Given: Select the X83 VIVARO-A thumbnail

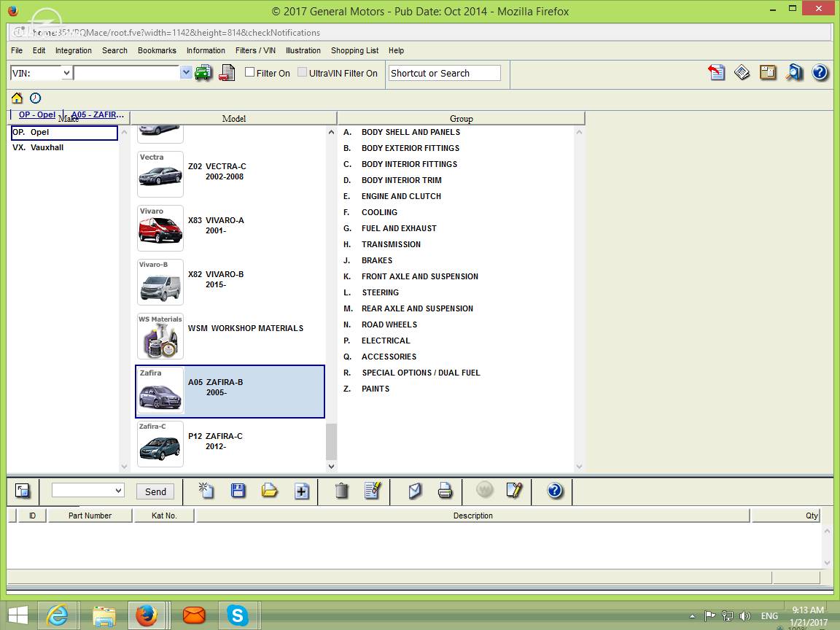Looking at the screenshot, I should [160, 227].
